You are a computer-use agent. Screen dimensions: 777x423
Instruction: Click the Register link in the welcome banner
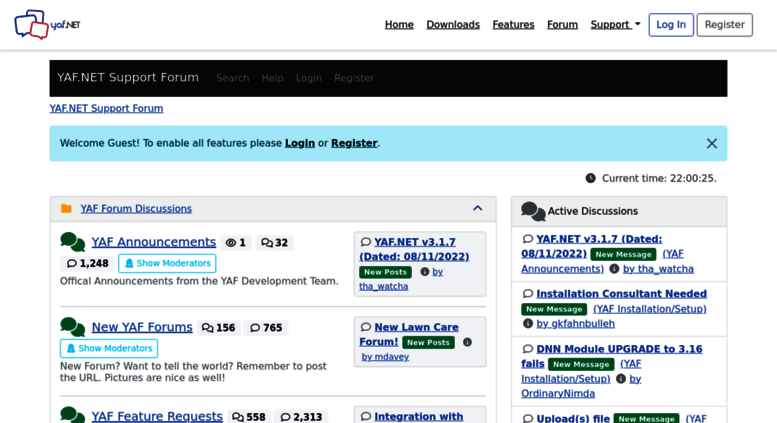[x=354, y=143]
